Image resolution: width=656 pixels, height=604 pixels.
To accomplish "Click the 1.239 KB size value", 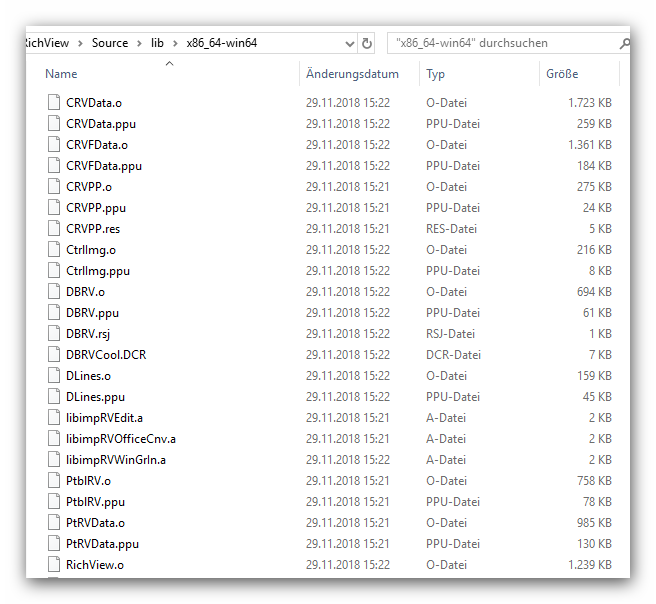I will click(x=590, y=565).
